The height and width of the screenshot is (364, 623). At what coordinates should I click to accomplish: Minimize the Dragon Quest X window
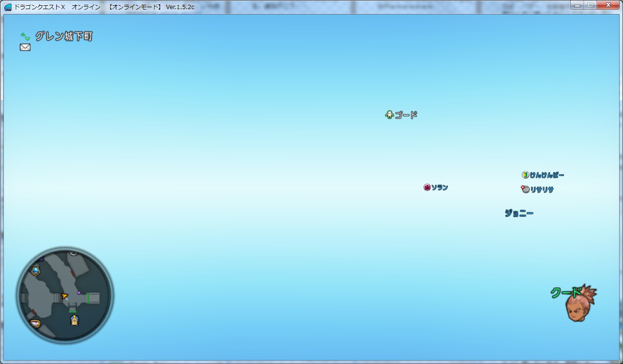pyautogui.click(x=577, y=5)
